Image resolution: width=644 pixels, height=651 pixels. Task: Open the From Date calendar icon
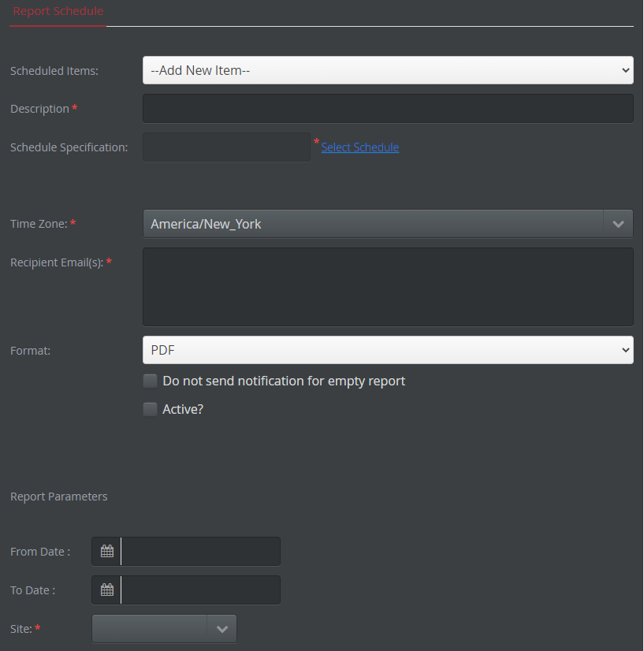click(x=106, y=552)
